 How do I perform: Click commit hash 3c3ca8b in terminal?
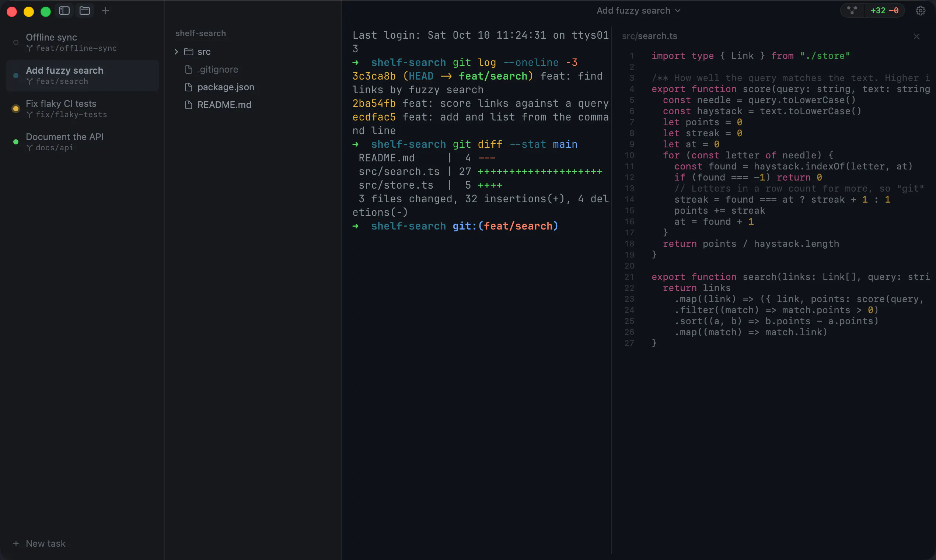coord(374,76)
